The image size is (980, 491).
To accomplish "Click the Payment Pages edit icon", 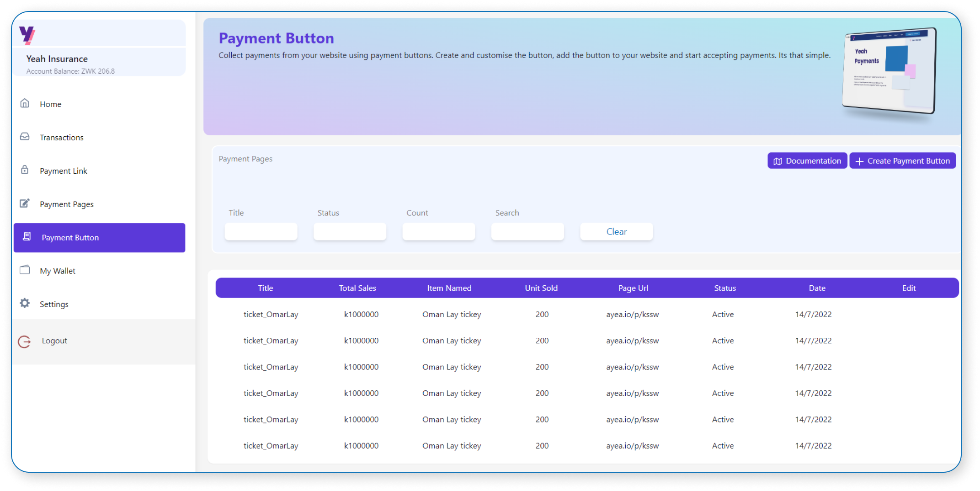I will click(x=25, y=203).
